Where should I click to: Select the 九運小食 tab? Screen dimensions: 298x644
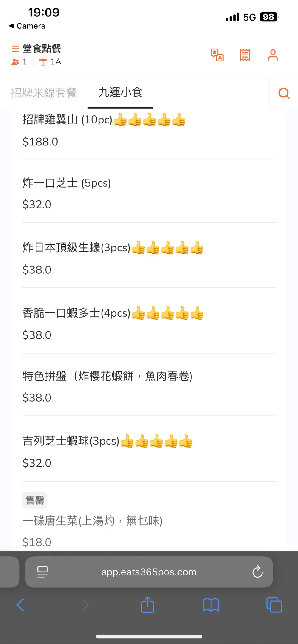point(120,93)
